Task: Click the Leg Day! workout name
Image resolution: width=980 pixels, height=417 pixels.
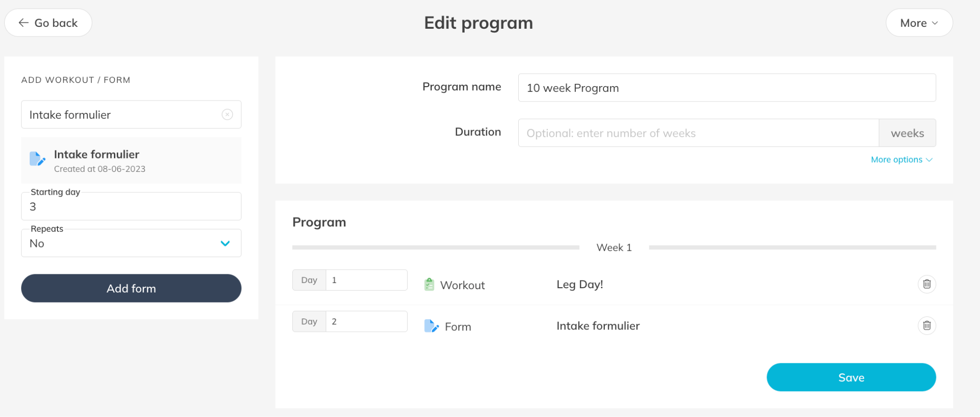Action: 579,284
